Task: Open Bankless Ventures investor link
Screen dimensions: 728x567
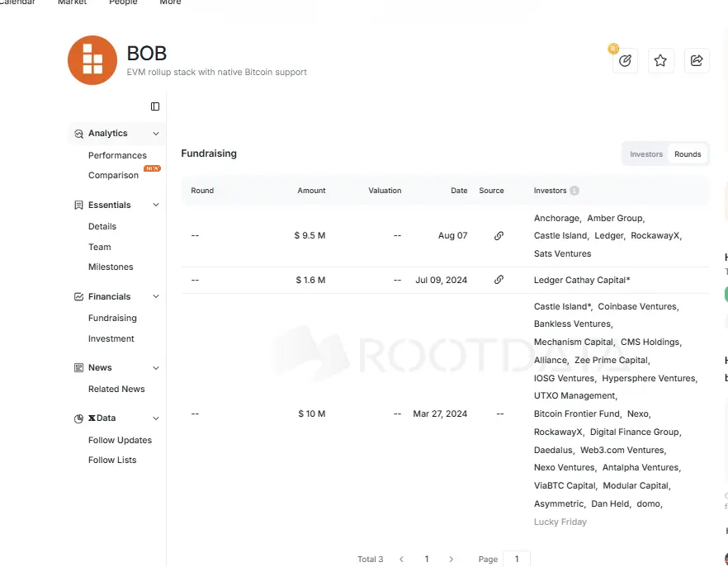Action: [x=572, y=324]
